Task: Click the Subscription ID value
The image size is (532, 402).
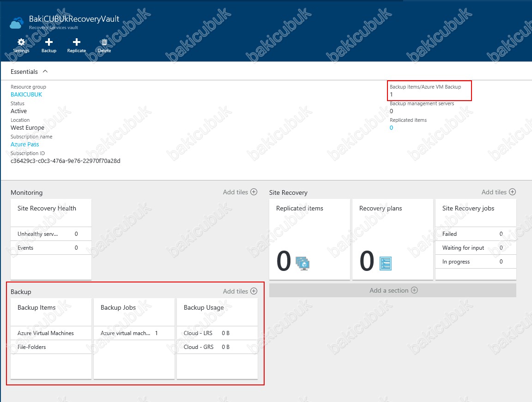Action: coord(66,161)
